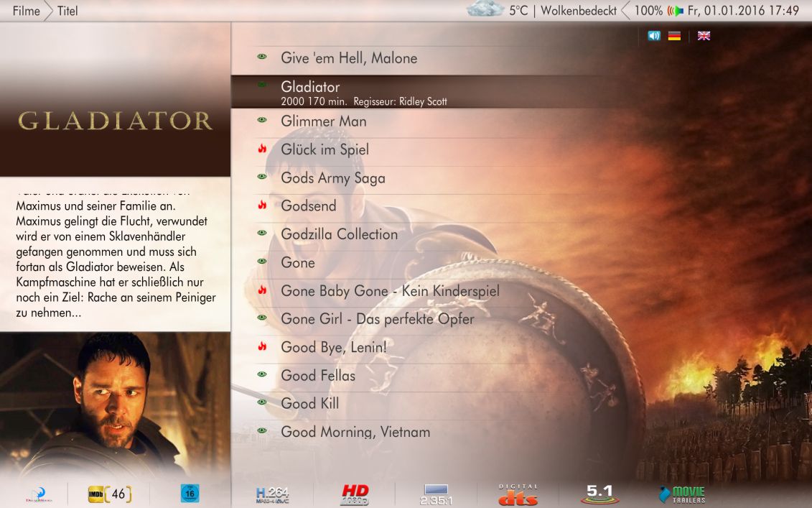The image size is (812, 508).
Task: Click the H.264 video codec icon
Action: pos(272,495)
